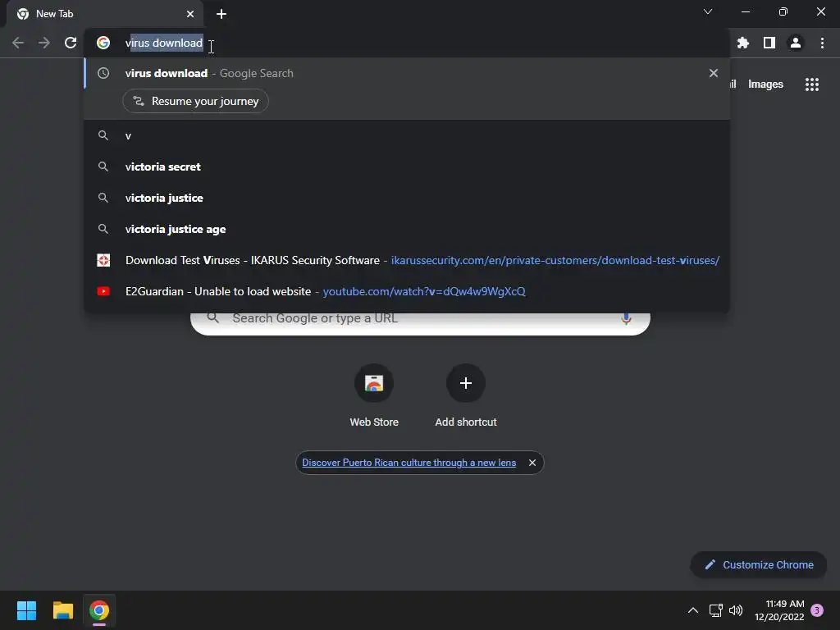Dismiss the Puerto Rican culture promo
This screenshot has height=630, width=840.
tap(532, 463)
